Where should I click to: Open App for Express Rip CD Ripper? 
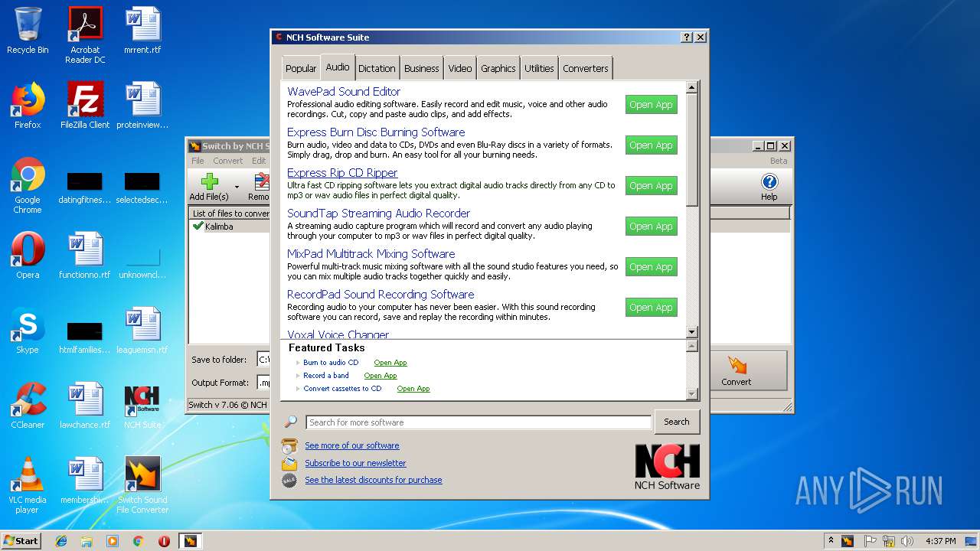(x=652, y=186)
